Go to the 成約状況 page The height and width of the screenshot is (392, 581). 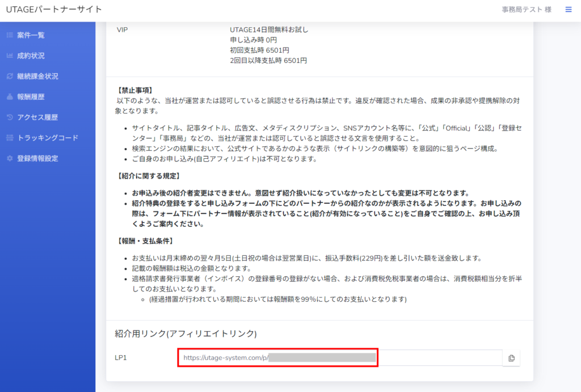31,56
